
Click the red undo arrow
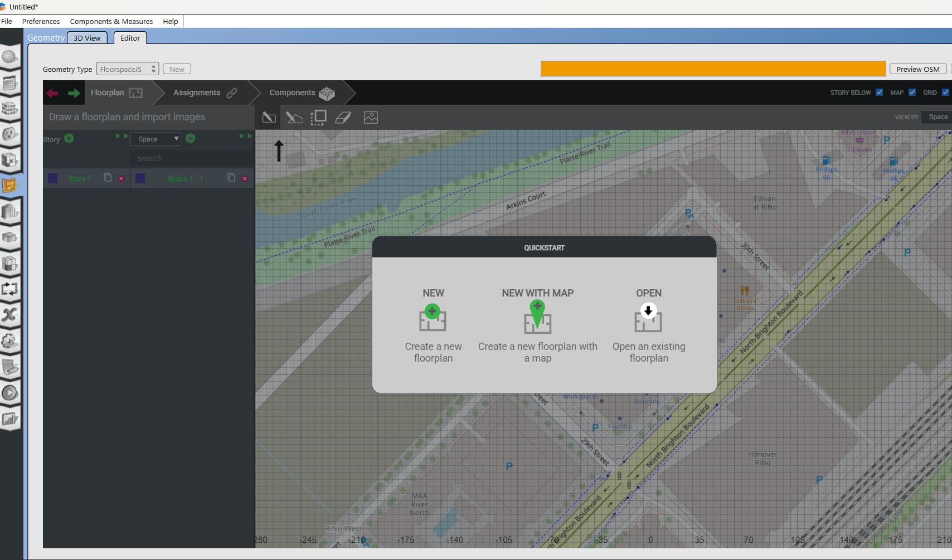coord(52,93)
